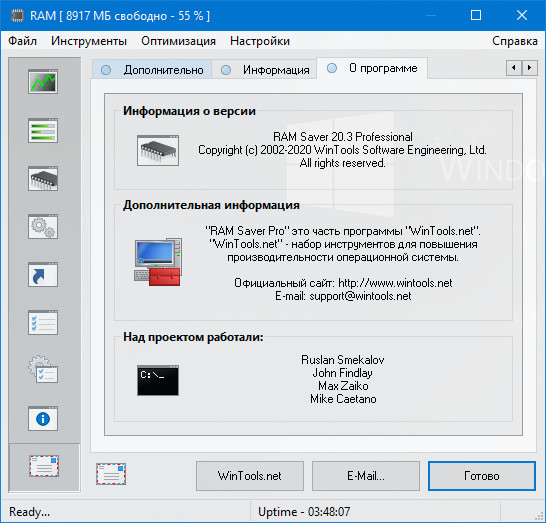The width and height of the screenshot is (546, 523).
Task: Click the envelope icon beside WinTools.net button
Action: (x=111, y=474)
